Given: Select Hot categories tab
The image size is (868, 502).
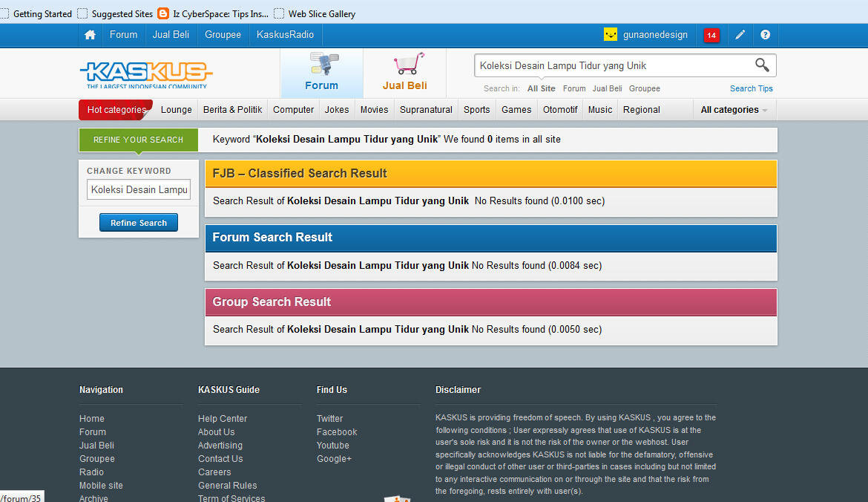Looking at the screenshot, I should pyautogui.click(x=116, y=110).
